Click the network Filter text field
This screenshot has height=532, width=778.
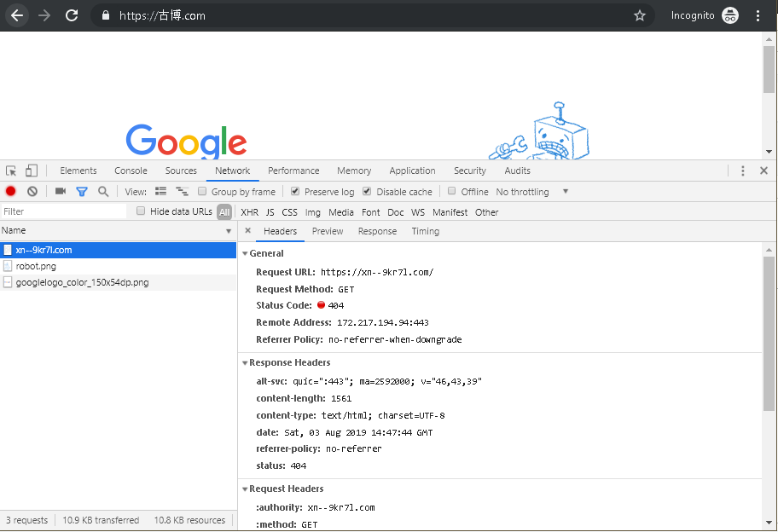(63, 211)
